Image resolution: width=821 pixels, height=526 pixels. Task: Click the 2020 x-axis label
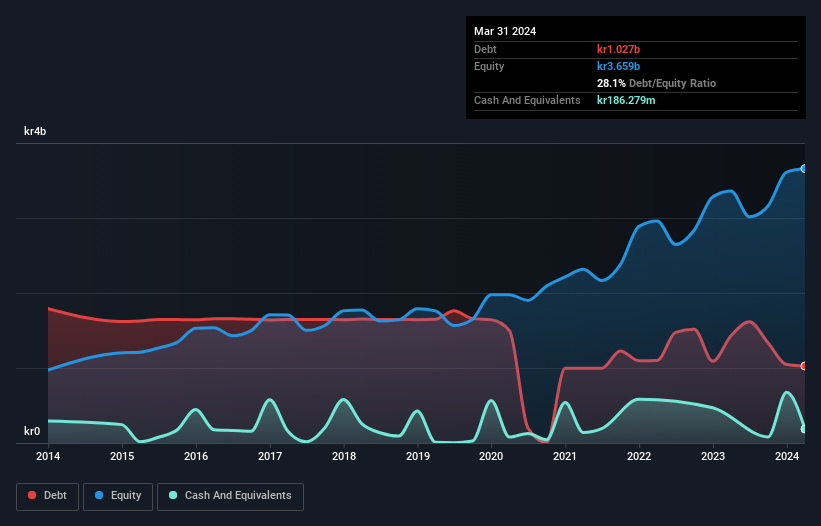point(491,456)
